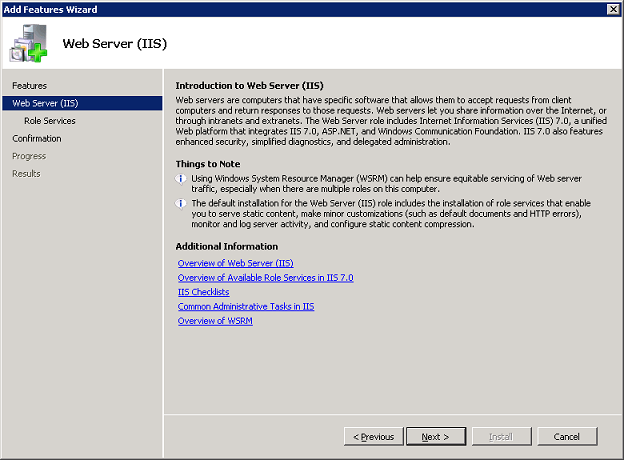Click the Next button
Screen dimensions: 624x460
coord(436,437)
